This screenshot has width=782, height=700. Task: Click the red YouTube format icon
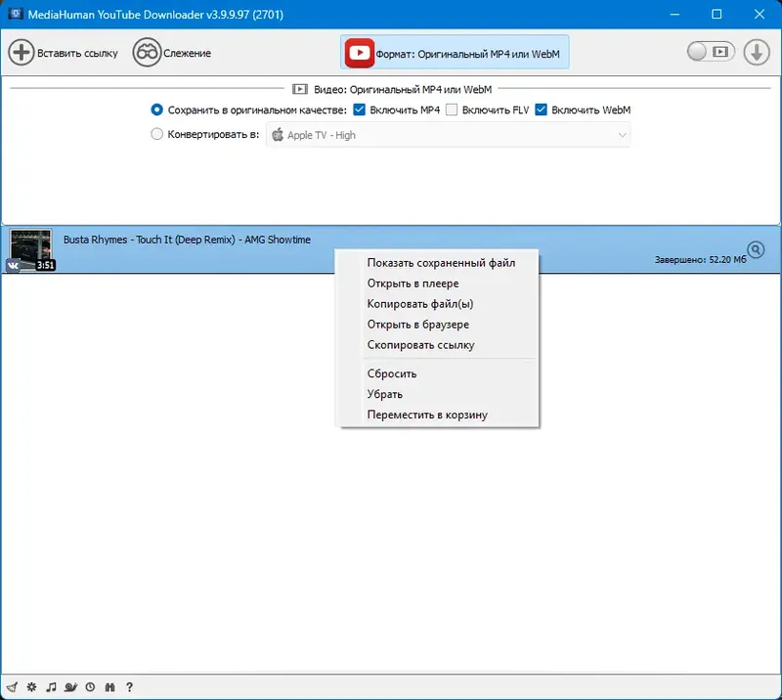[359, 53]
